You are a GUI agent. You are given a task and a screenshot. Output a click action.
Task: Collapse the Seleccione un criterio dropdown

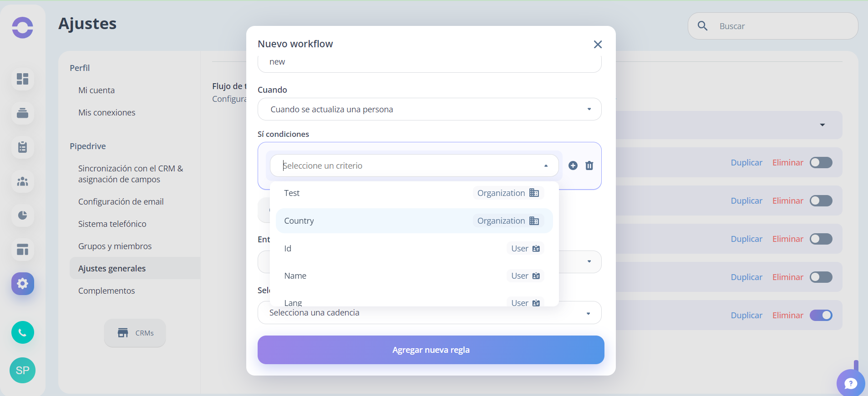coord(546,166)
